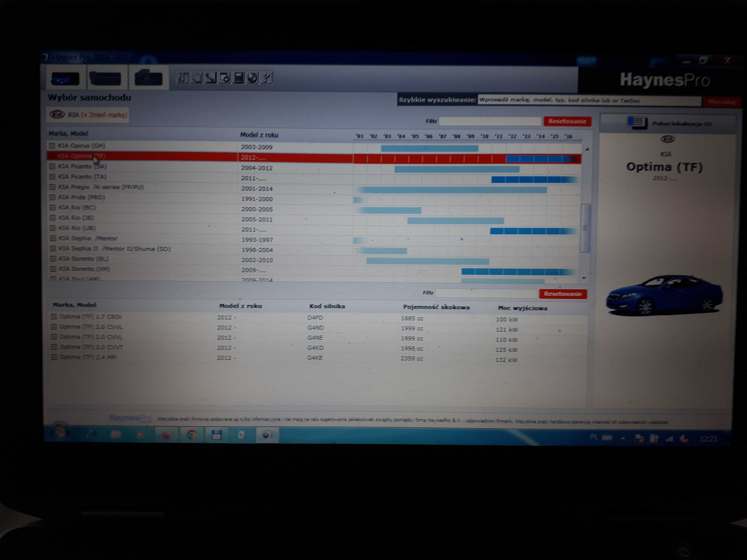Open the folder icon on taskbar

click(116, 434)
